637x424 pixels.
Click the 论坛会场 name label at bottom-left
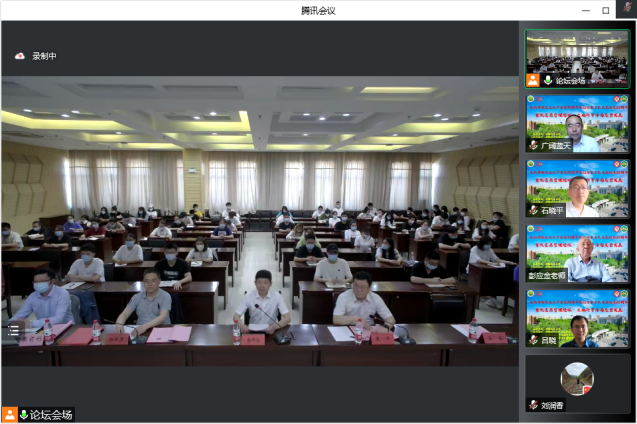[x=51, y=414]
